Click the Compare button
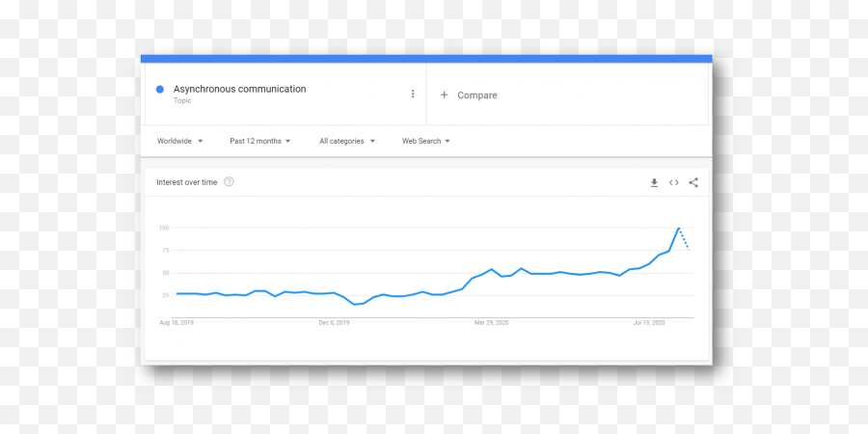 [469, 95]
